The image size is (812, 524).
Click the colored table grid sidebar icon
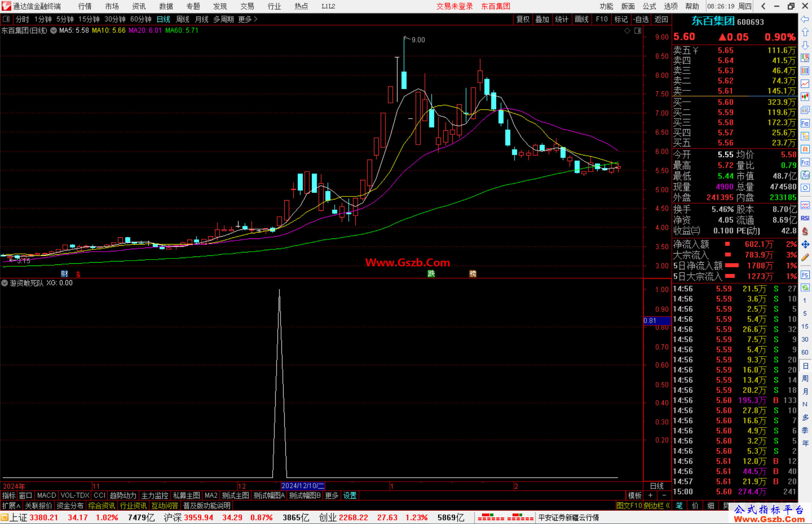tap(805, 71)
